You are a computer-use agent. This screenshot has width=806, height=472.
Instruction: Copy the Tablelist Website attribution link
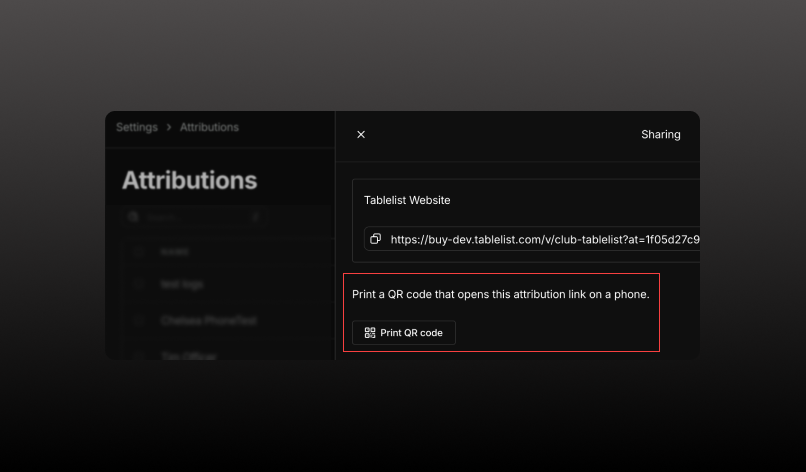(376, 239)
